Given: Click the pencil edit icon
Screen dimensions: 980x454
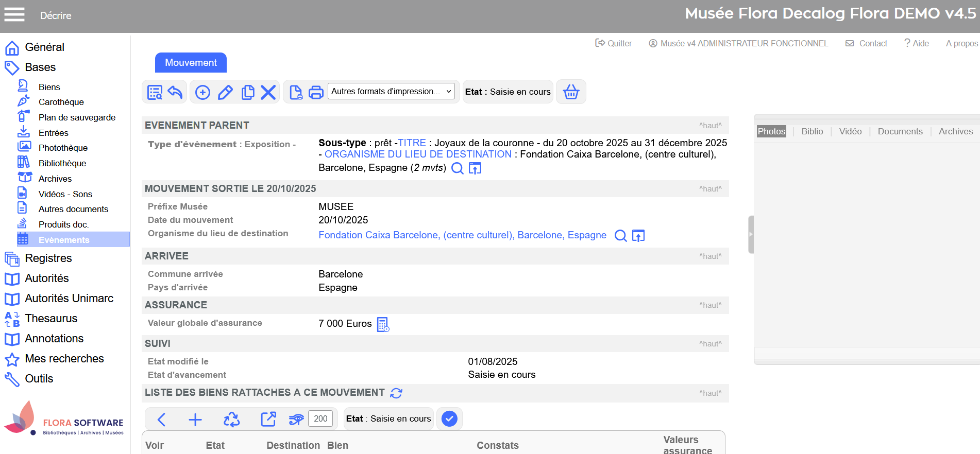Looking at the screenshot, I should [225, 92].
